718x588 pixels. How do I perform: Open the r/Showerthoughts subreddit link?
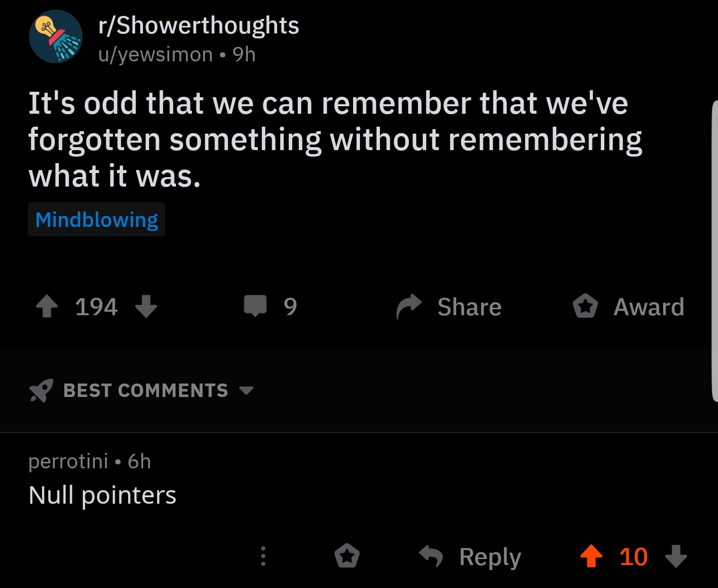click(x=198, y=25)
